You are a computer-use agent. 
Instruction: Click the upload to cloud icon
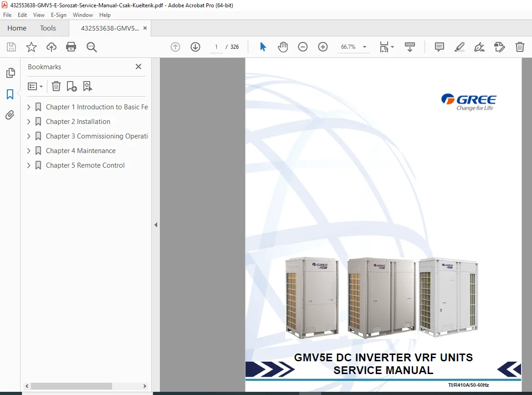(51, 47)
